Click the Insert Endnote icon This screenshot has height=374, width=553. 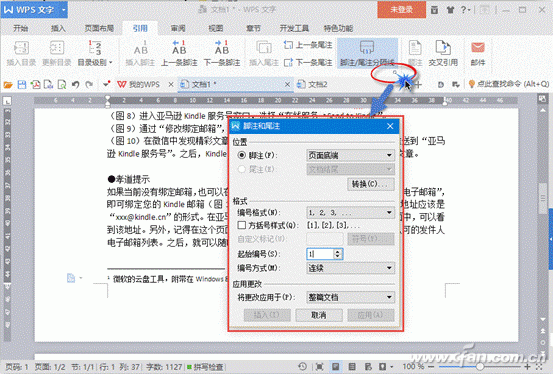pos(264,48)
